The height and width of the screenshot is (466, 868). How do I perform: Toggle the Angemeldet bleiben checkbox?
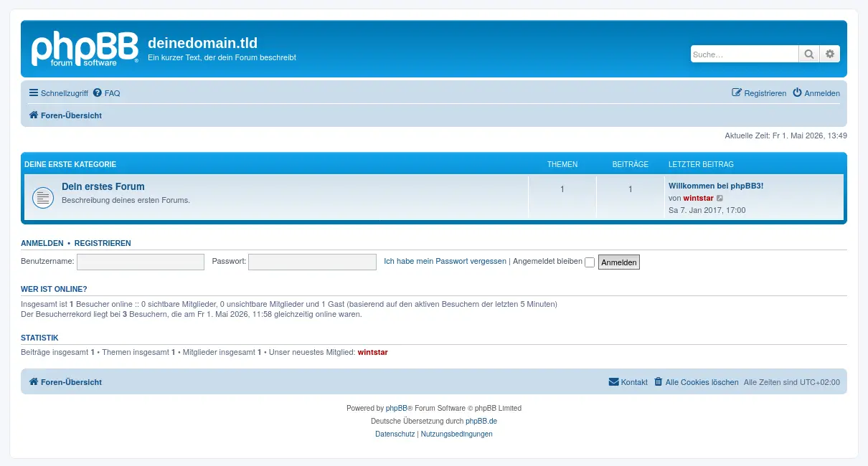(590, 262)
